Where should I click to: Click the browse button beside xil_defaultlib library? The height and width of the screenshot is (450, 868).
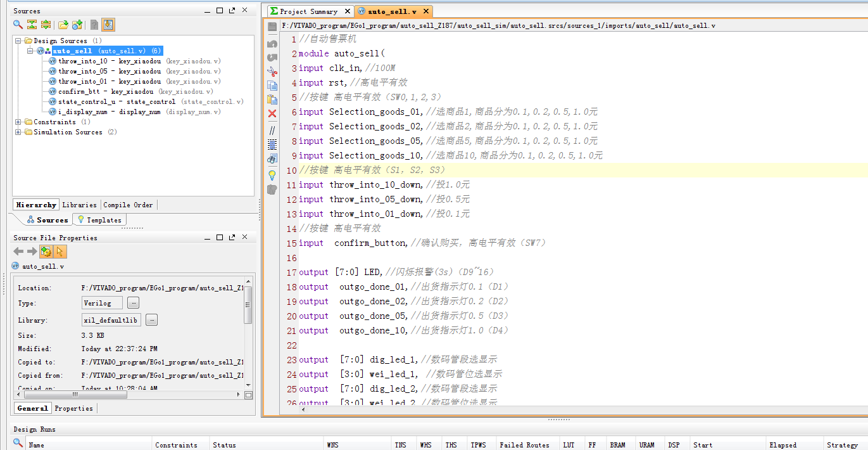click(x=151, y=320)
